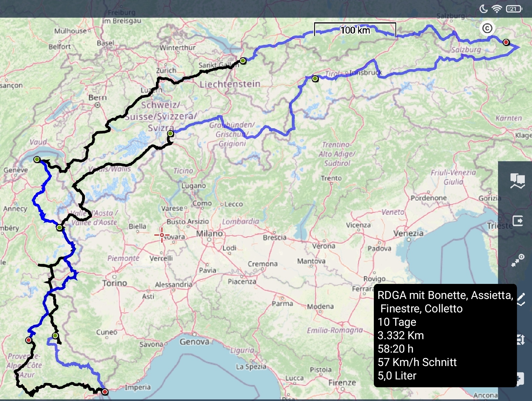Open the map copyright info button
Image resolution: width=532 pixels, height=401 pixels.
pos(487,28)
